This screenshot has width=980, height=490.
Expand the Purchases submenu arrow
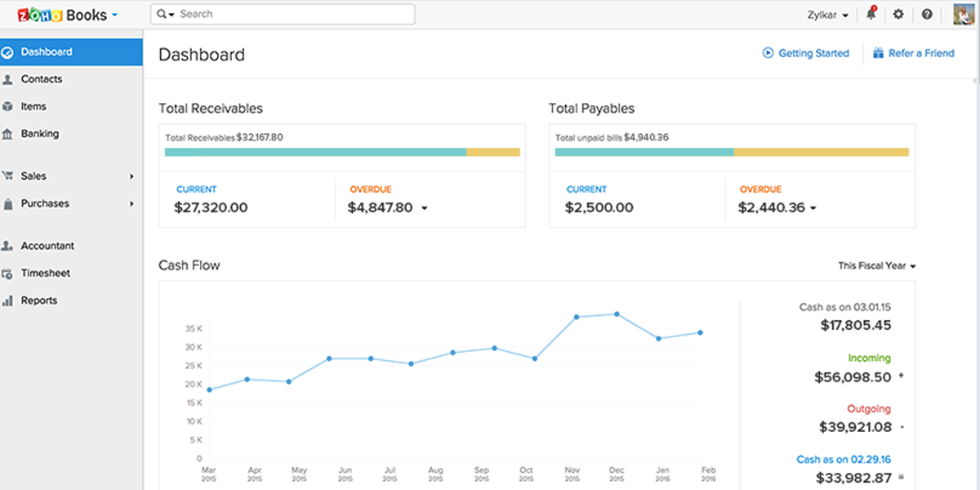131,204
